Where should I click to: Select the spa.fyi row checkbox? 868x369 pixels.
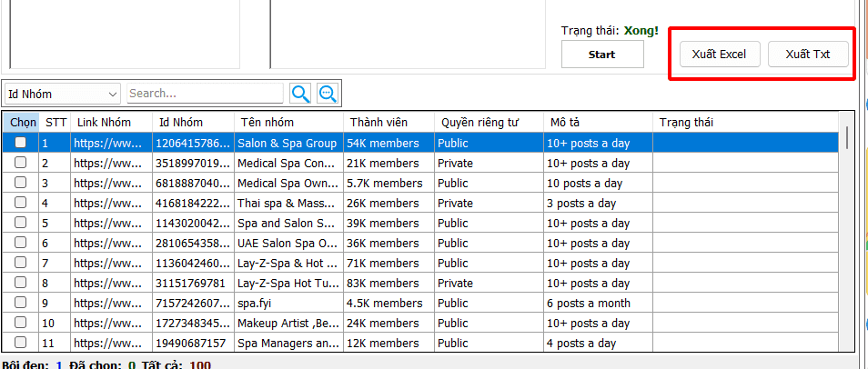click(x=20, y=303)
